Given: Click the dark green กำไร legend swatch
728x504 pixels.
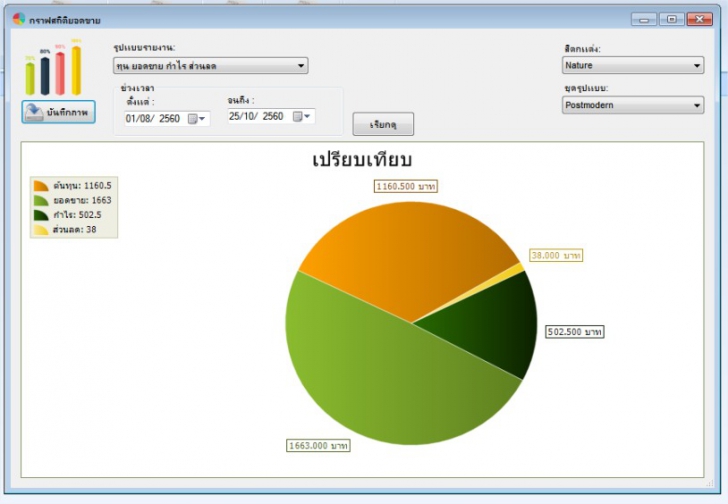Looking at the screenshot, I should 41,215.
